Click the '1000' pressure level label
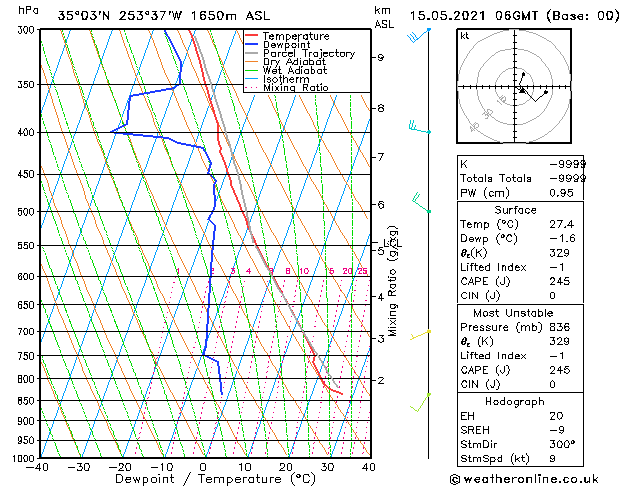The image size is (629, 486). 25,459
